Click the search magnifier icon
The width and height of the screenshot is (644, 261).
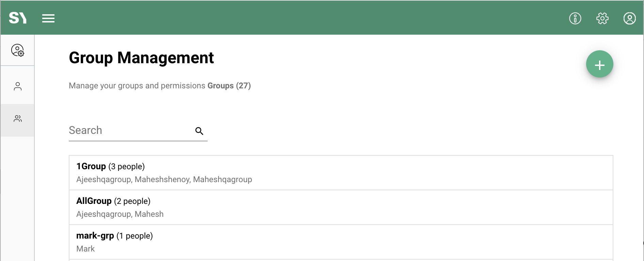click(199, 131)
